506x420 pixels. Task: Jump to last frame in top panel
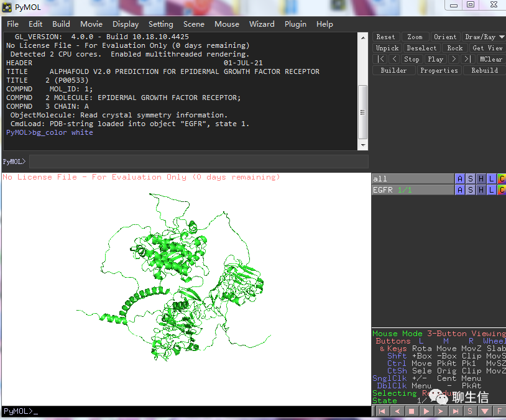click(x=467, y=59)
